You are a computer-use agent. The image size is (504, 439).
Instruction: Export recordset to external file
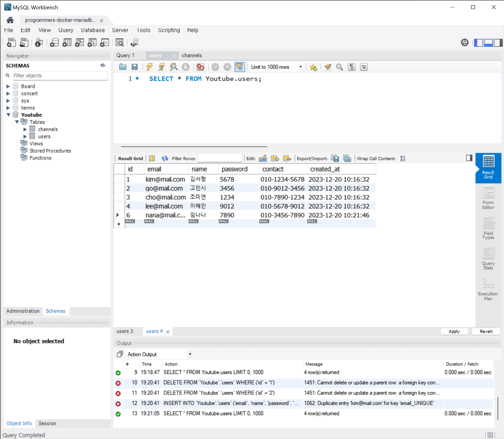click(x=335, y=158)
